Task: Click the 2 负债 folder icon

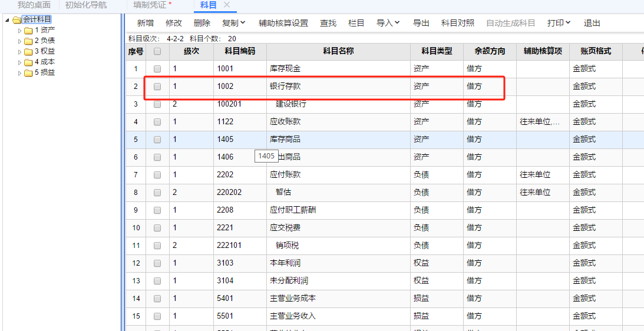Action: click(28, 41)
